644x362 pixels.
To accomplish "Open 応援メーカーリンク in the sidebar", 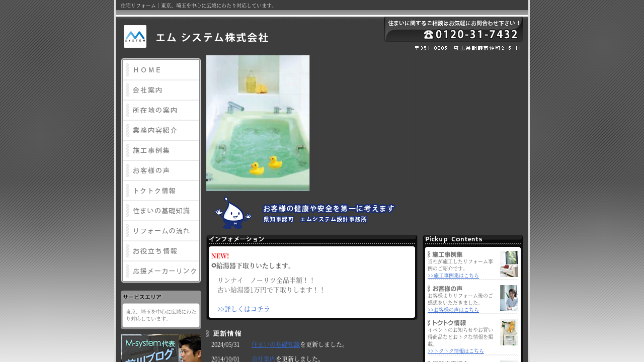I will click(x=161, y=271).
